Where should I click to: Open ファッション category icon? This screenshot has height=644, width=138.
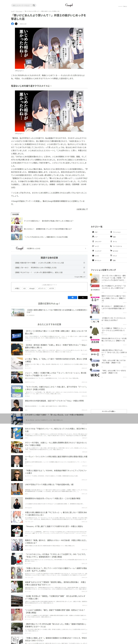(111, 232)
